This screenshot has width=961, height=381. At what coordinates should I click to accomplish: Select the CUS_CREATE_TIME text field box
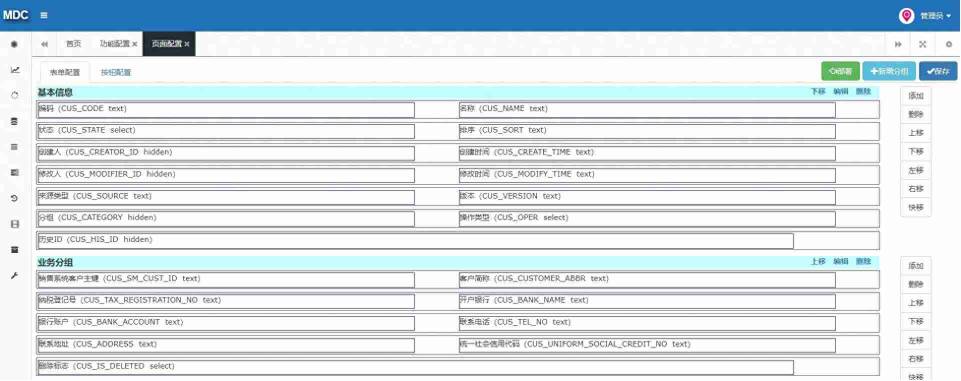coord(647,154)
